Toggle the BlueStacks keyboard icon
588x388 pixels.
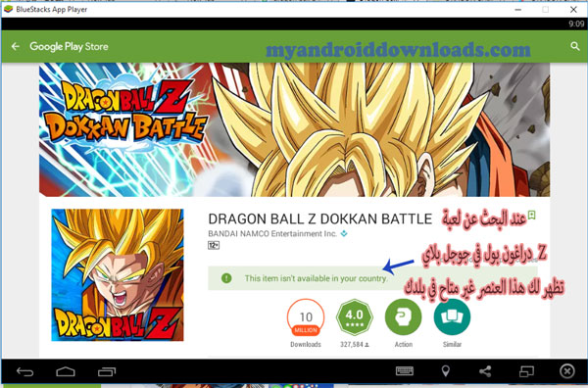[405, 371]
